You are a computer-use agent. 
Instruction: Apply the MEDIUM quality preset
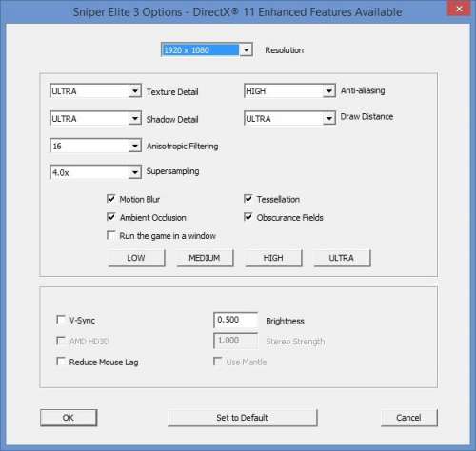coord(205,258)
